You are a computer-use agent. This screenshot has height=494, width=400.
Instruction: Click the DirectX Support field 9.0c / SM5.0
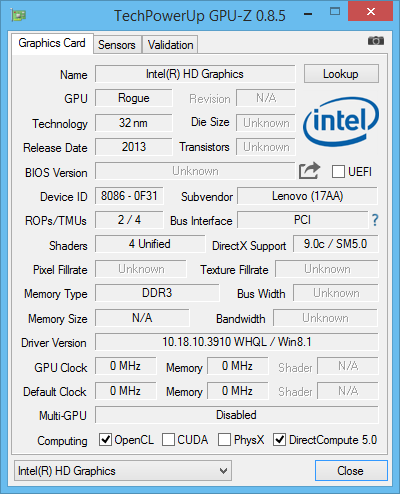336,244
